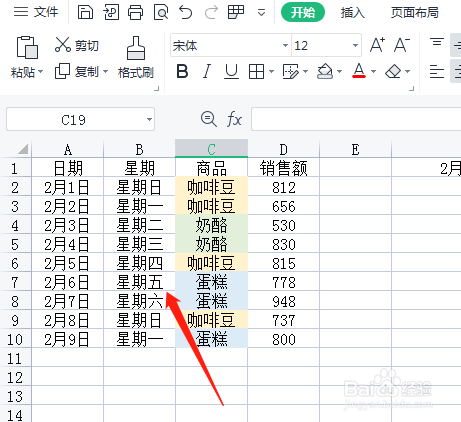Screen dimensions: 461x422
Task: Decrease font size with A- icon
Action: click(402, 45)
